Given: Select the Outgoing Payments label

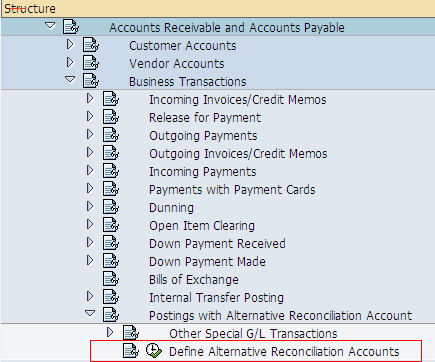Looking at the screenshot, I should tap(203, 135).
